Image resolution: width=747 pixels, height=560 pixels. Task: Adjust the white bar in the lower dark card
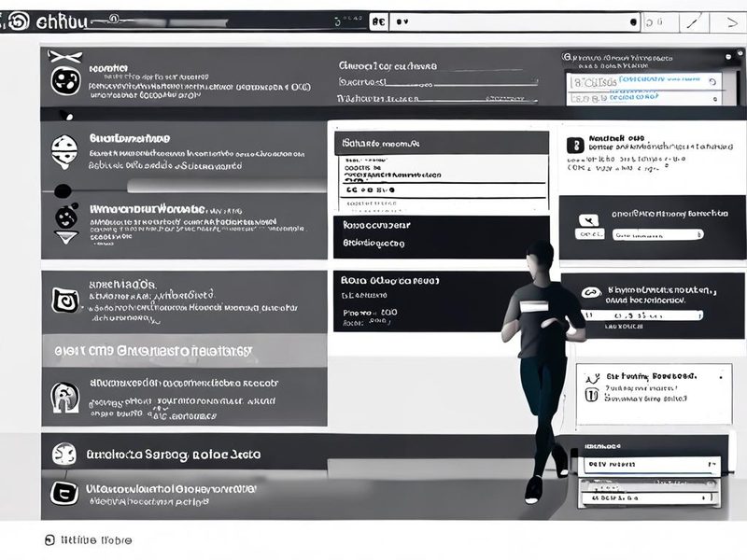643,315
